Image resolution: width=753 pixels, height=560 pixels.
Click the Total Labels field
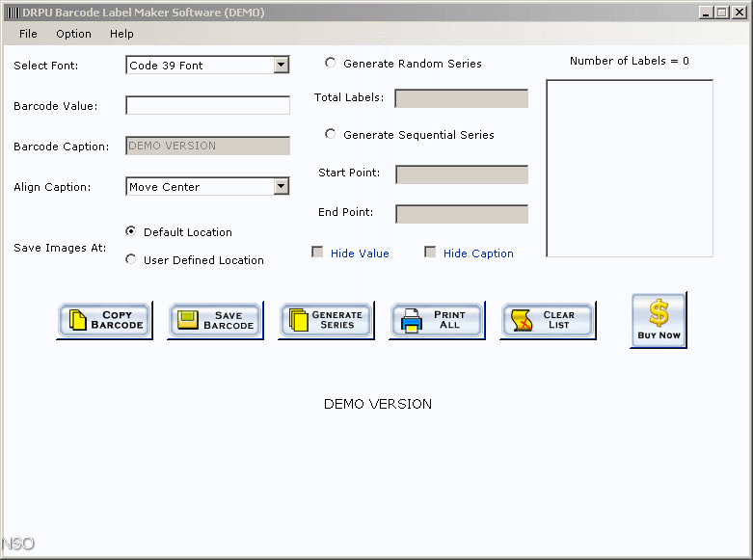(462, 98)
